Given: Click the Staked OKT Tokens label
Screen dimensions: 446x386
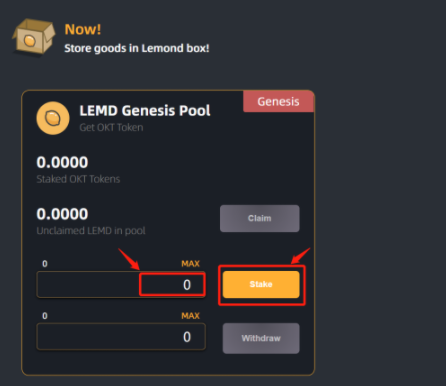Looking at the screenshot, I should click(78, 179).
